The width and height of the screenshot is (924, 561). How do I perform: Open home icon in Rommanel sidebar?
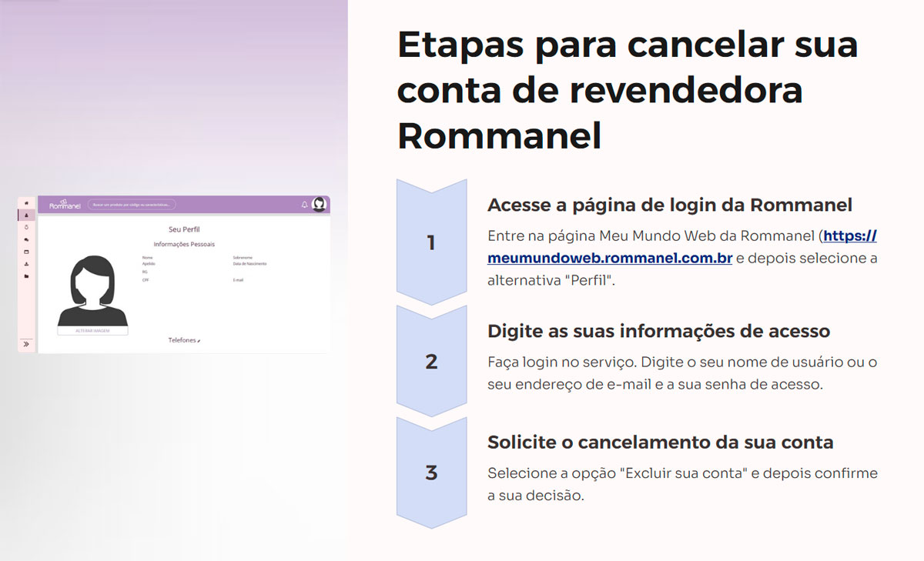coord(26,203)
